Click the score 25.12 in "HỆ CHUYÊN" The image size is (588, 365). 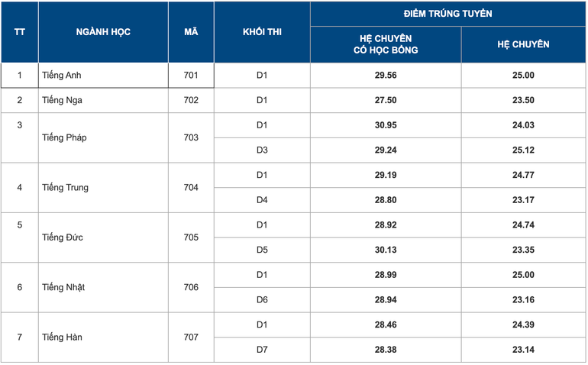523,150
